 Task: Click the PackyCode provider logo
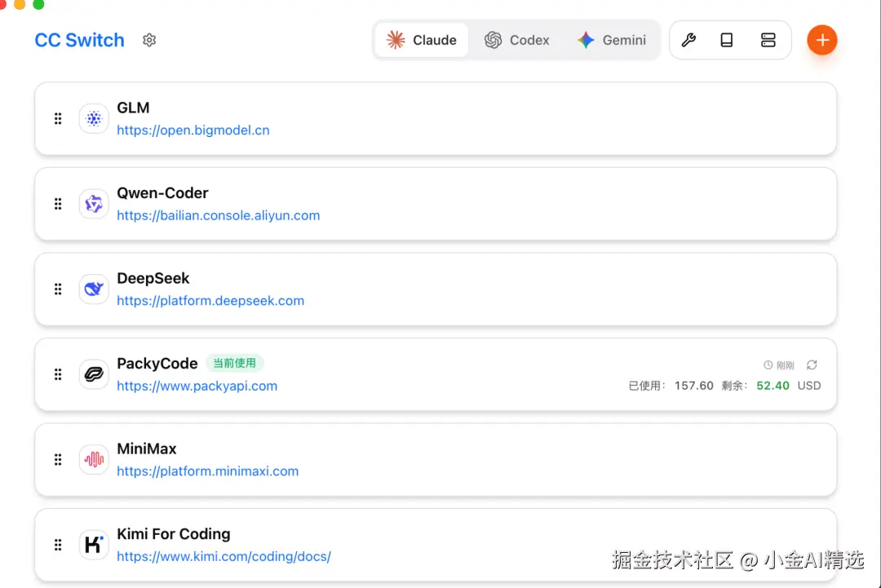tap(94, 374)
